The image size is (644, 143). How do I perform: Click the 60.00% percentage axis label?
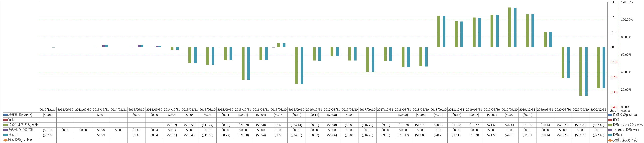click(x=626, y=55)
